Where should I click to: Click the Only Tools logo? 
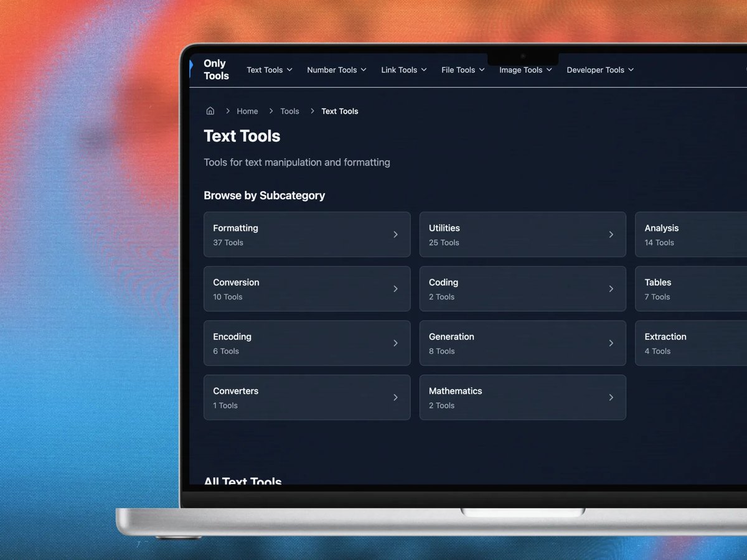[216, 70]
